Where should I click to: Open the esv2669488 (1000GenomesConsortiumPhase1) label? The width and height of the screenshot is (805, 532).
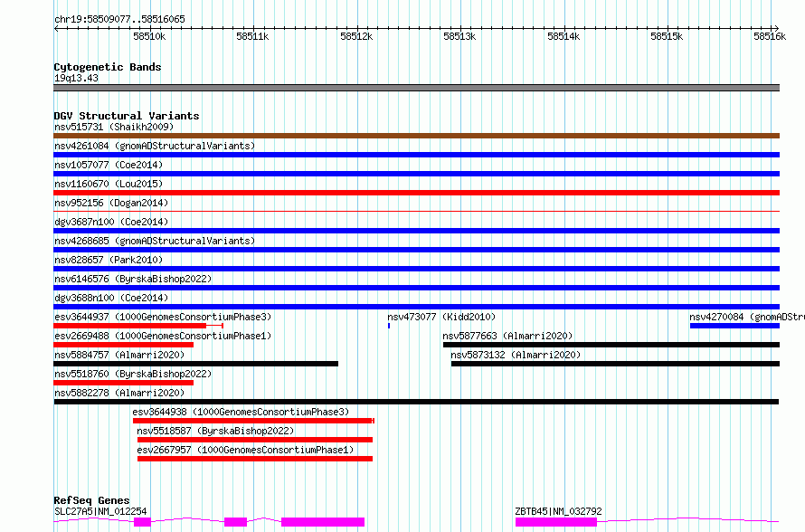point(163,336)
